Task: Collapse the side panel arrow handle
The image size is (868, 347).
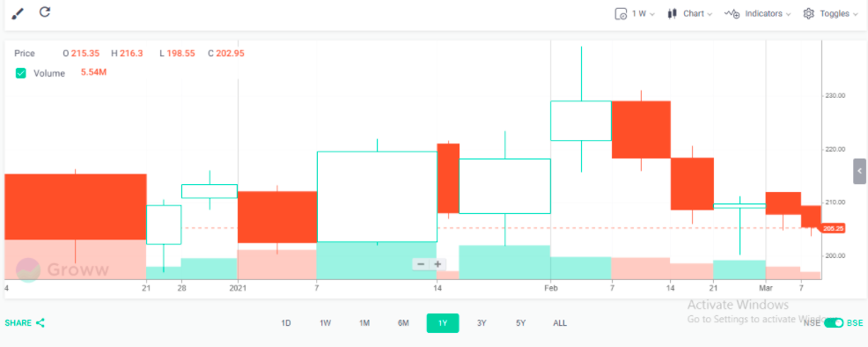Action: coord(860,172)
